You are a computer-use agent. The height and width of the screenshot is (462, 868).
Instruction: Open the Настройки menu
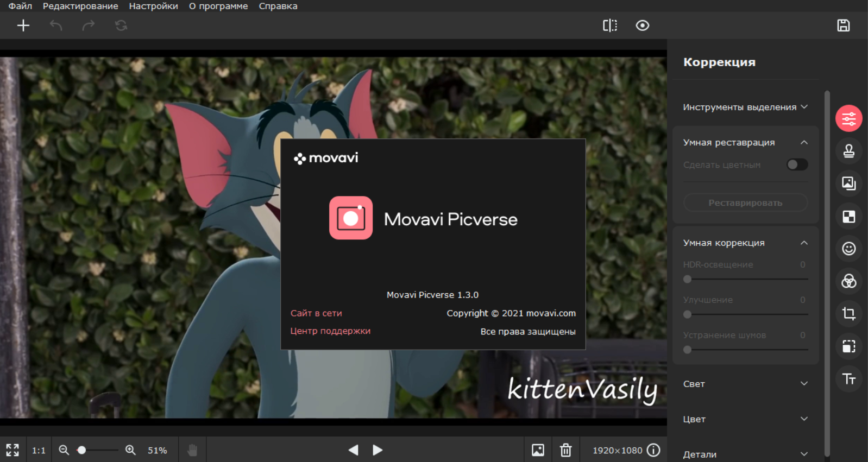(154, 6)
